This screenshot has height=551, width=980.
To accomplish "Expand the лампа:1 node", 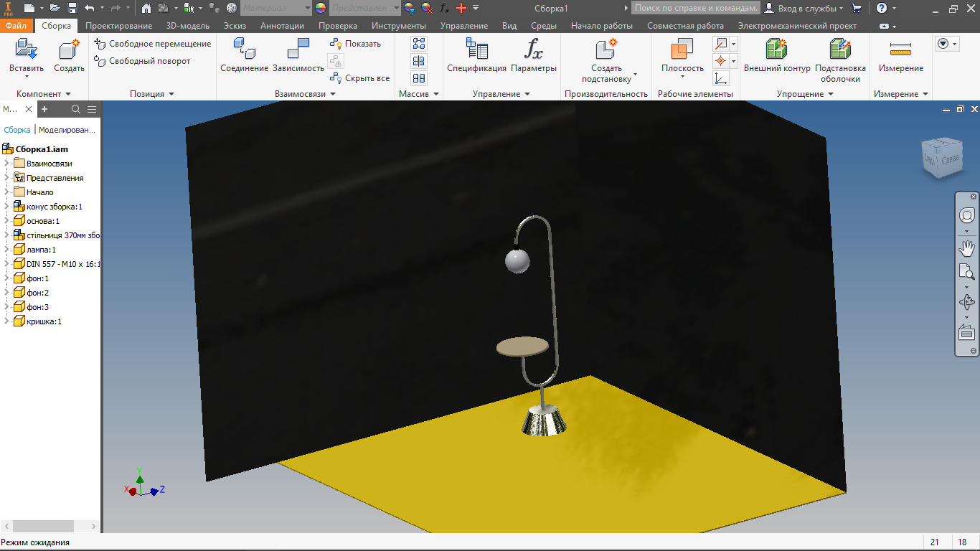I will point(6,250).
